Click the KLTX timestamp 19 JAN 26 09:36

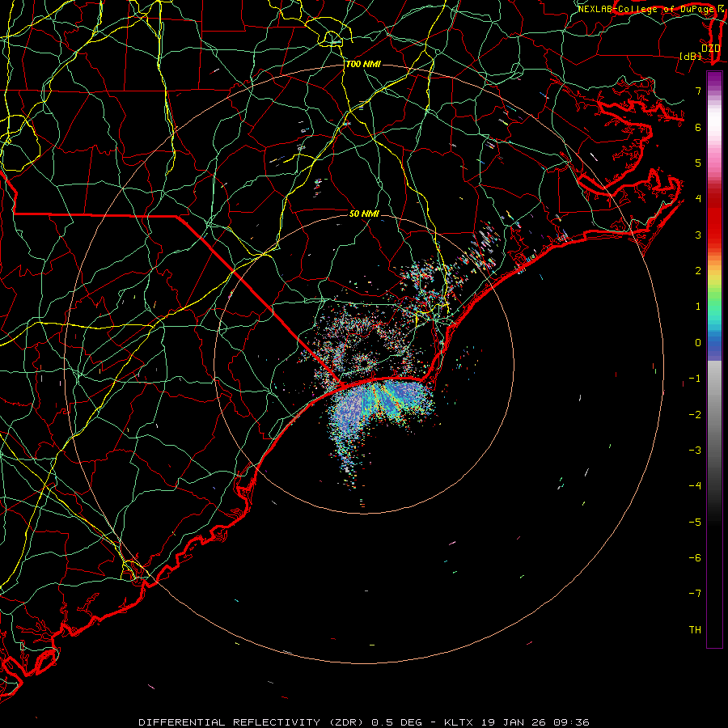point(517,722)
